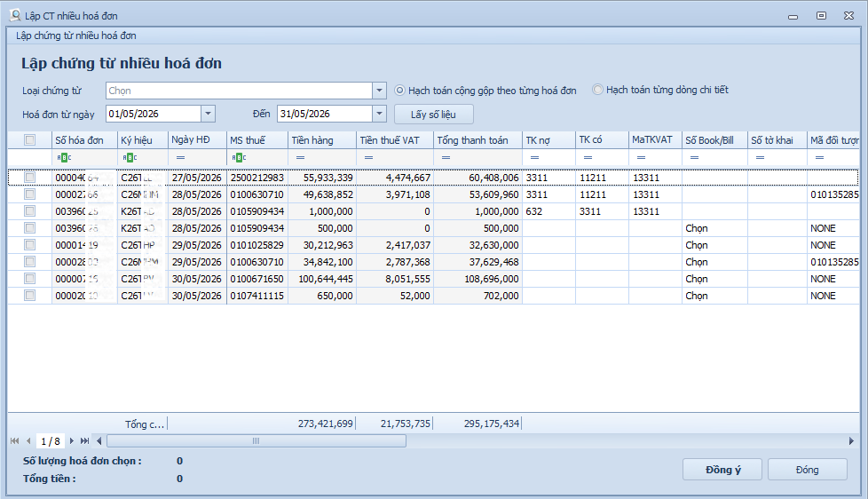
Task: Click the equals filter icon under Số Book/Bill
Action: pos(694,158)
